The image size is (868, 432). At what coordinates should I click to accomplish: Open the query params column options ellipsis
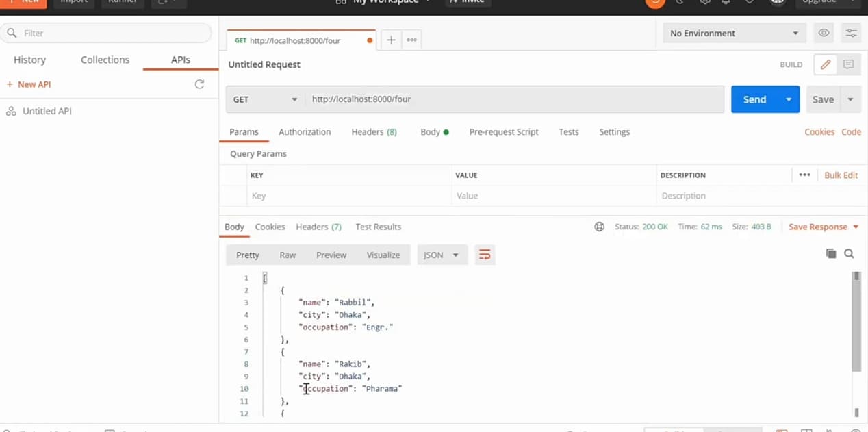[x=804, y=175]
